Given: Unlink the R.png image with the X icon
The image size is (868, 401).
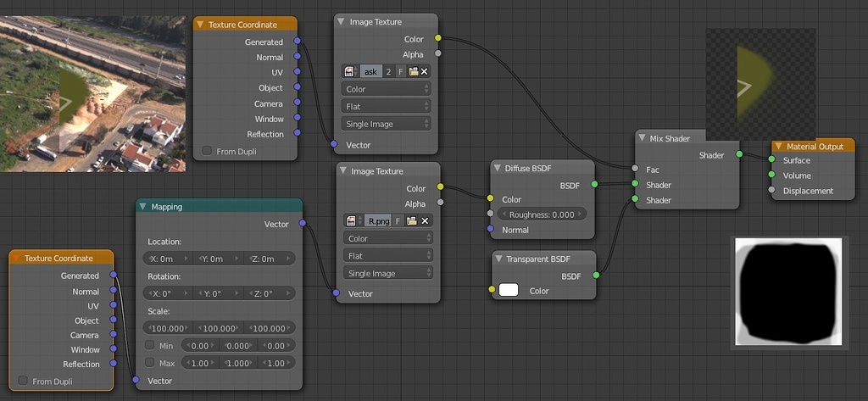Looking at the screenshot, I should [426, 221].
